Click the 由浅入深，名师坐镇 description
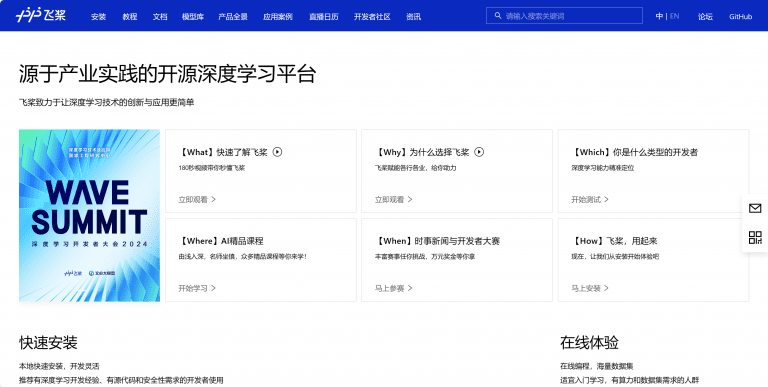Image resolution: width=768 pixels, height=387 pixels. (x=242, y=257)
